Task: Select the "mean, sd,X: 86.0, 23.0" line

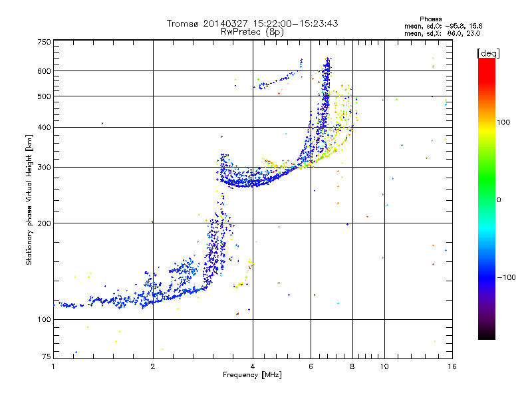Action: coord(442,33)
